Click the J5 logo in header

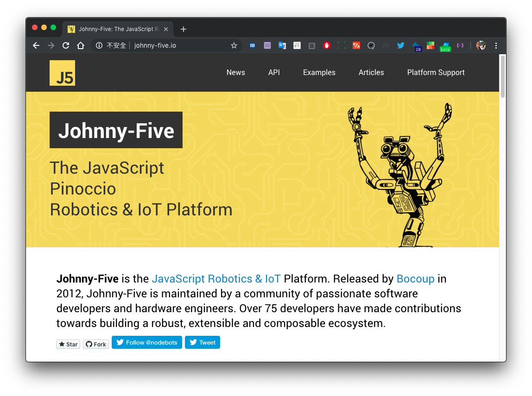pos(63,73)
